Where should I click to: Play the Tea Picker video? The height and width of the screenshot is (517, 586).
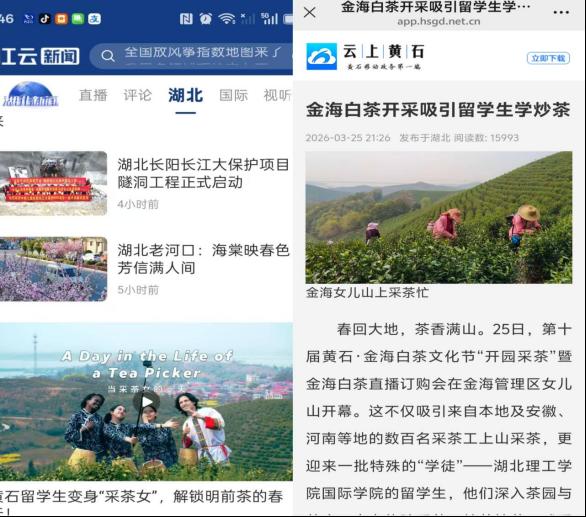point(146,402)
